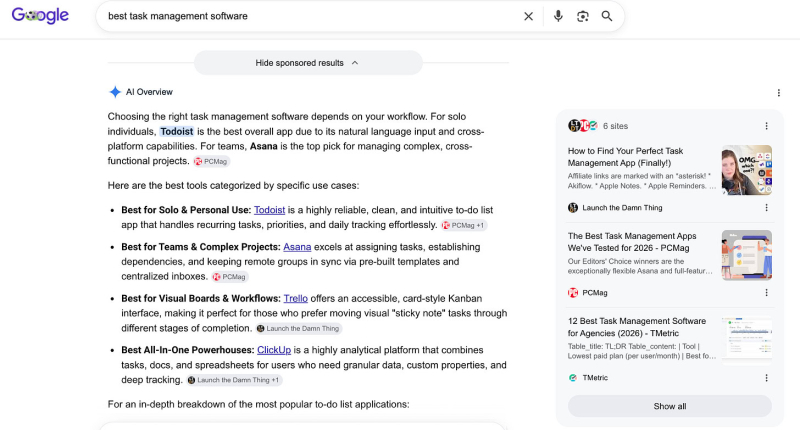Collapse sponsored results with Hide button
The height and width of the screenshot is (430, 800).
pos(308,63)
